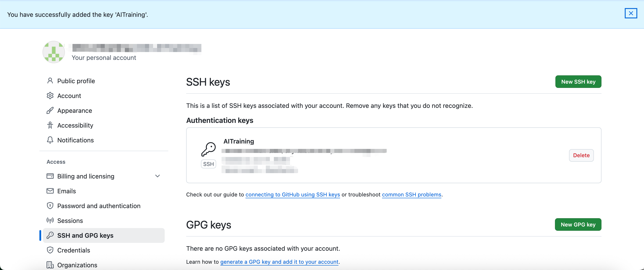Click the Notifications bell icon
Screen dimensions: 644x270
coord(50,140)
